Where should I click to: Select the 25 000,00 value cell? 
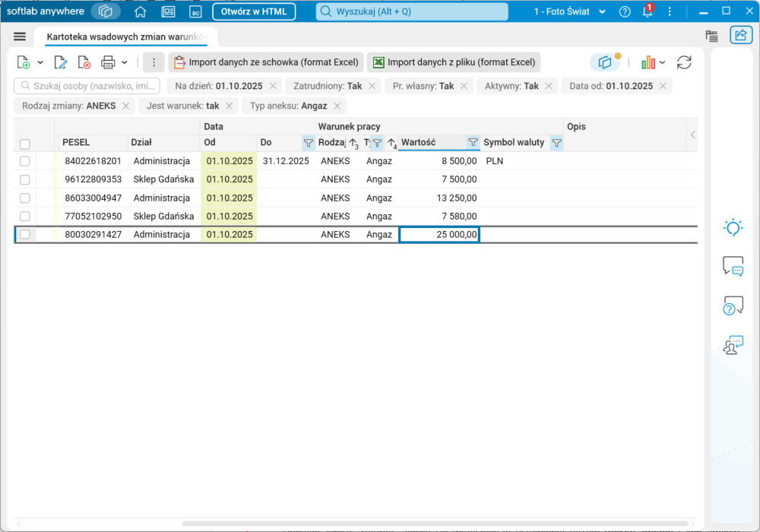[x=439, y=235]
